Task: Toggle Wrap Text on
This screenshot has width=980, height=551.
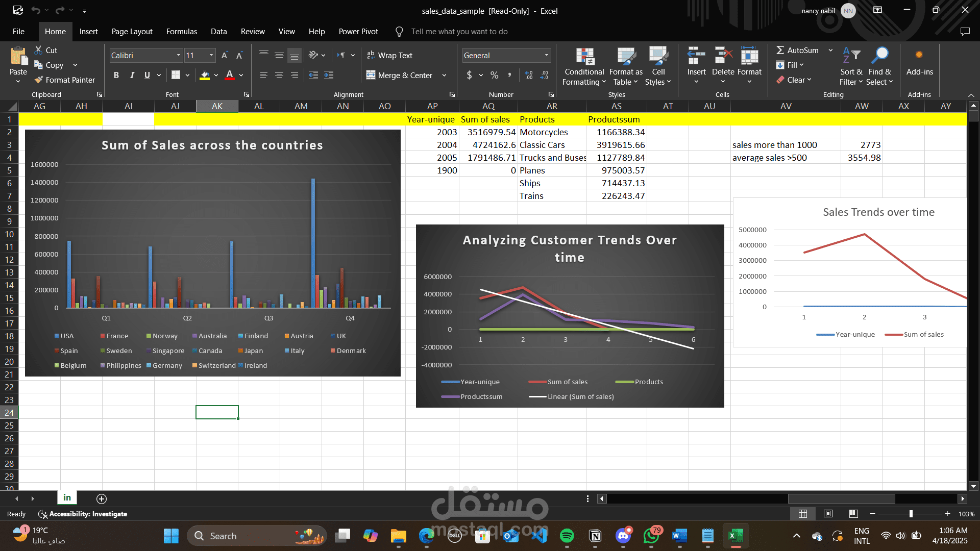Action: (389, 55)
